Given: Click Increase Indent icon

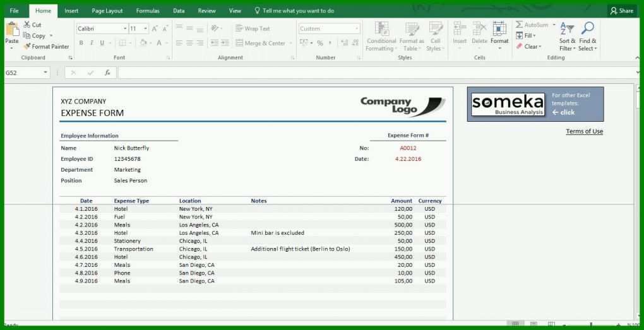Looking at the screenshot, I should 225,43.
